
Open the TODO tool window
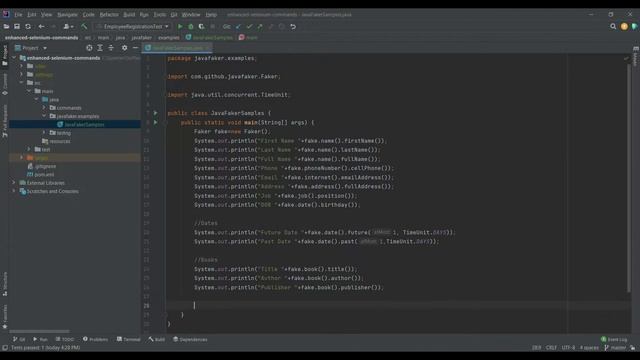click(x=64, y=339)
